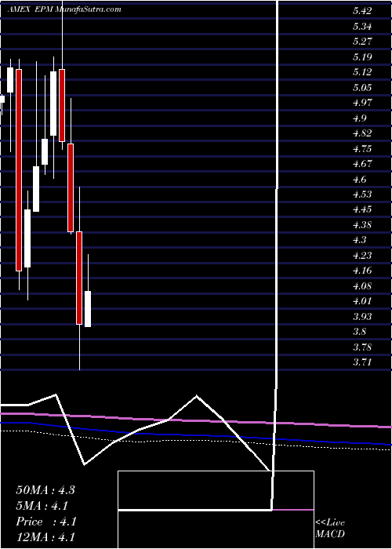This screenshot has width=392, height=549.
Task: Click the 4.01 price axis label
Action: coord(362,300)
